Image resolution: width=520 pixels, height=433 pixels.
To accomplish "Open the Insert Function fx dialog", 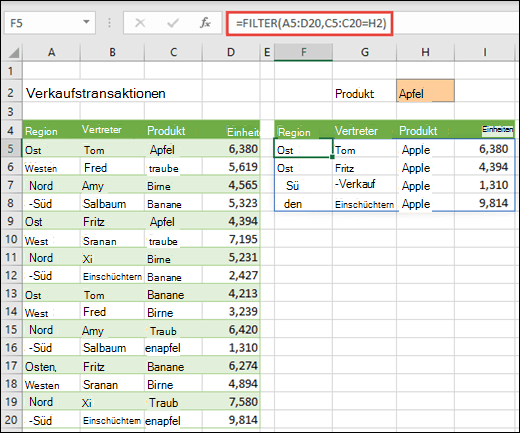I will [x=205, y=23].
